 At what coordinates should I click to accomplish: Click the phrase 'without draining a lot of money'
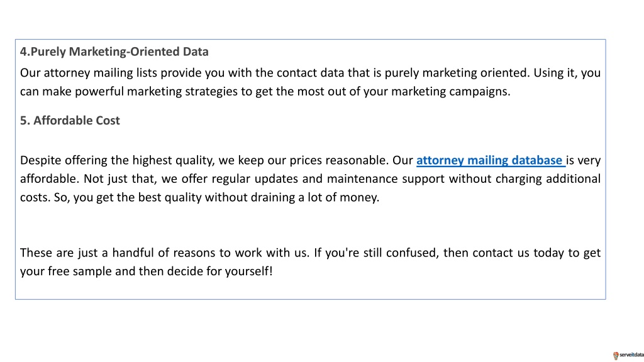point(292,197)
